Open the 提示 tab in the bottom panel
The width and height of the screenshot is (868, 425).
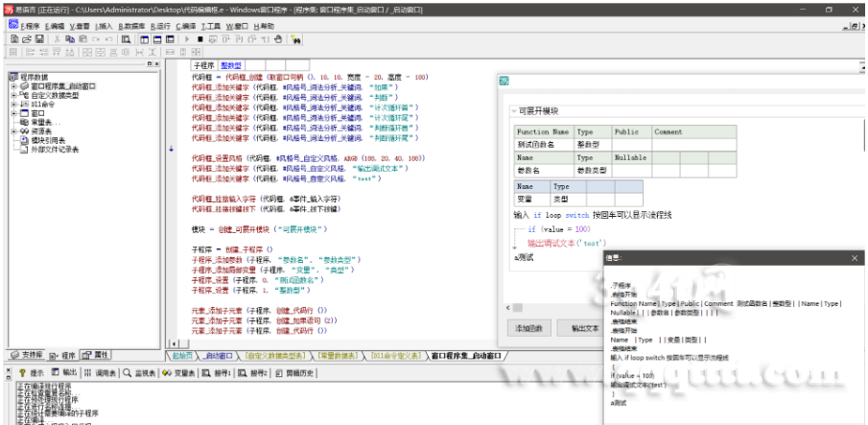coord(31,373)
